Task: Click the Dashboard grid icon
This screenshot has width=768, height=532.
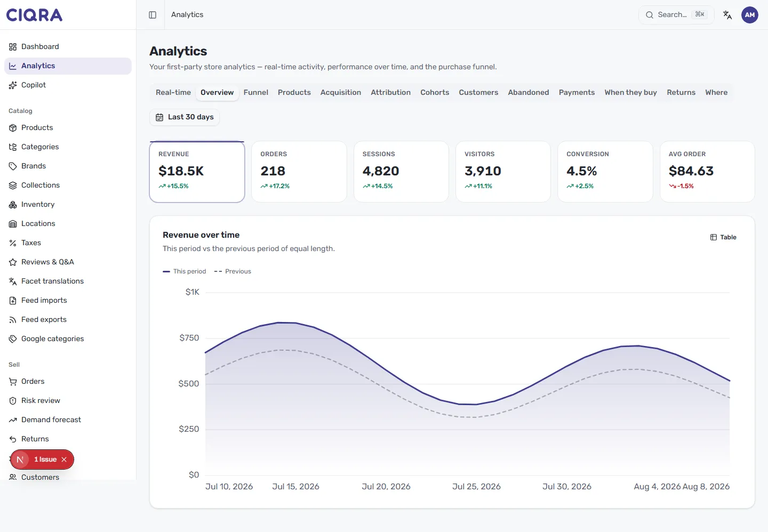Action: point(13,47)
